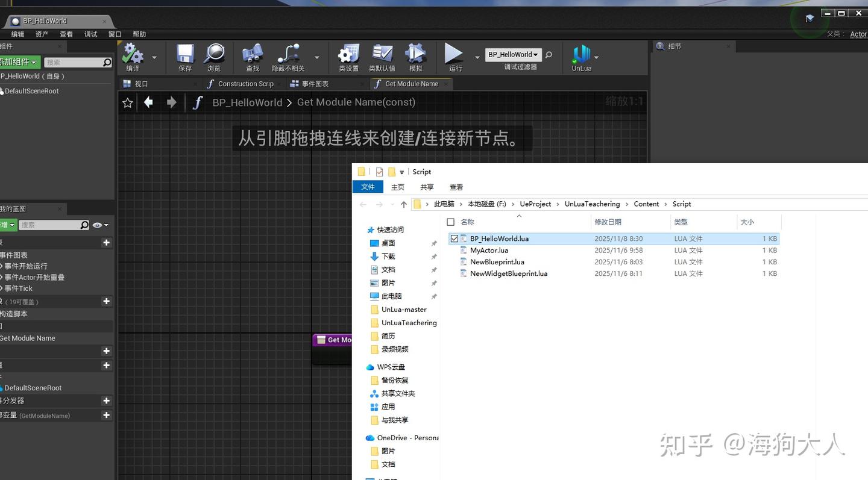Click the 添加组件 button
This screenshot has width=868, height=480.
[19, 62]
